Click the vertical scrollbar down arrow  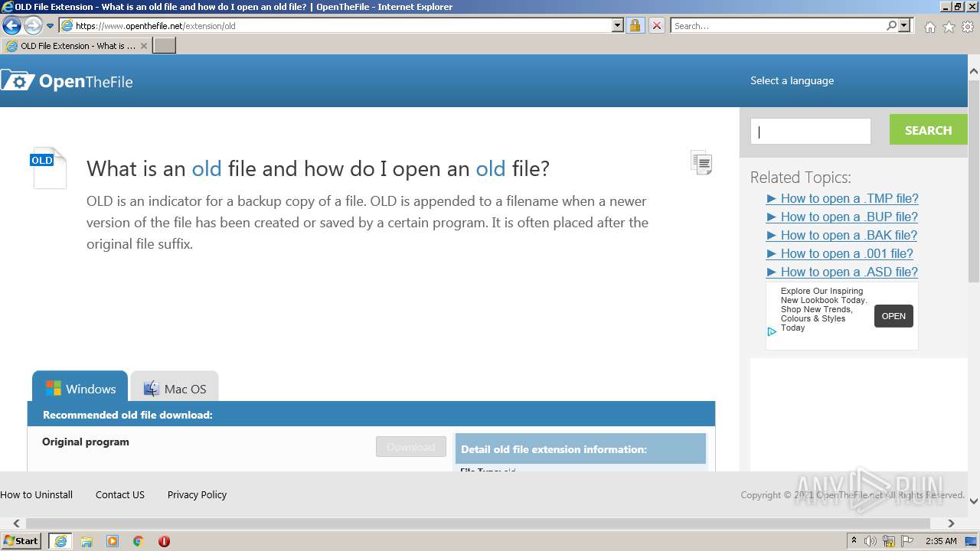[x=974, y=501]
